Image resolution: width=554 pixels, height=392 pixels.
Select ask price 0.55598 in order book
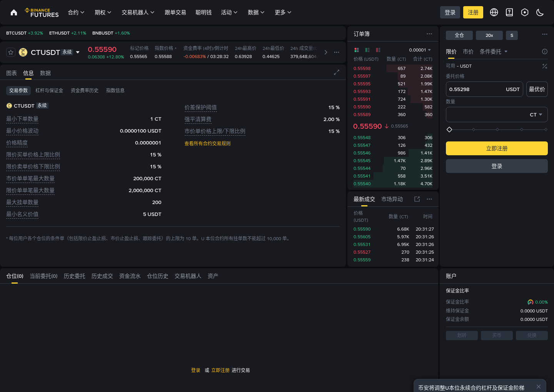coord(362,68)
